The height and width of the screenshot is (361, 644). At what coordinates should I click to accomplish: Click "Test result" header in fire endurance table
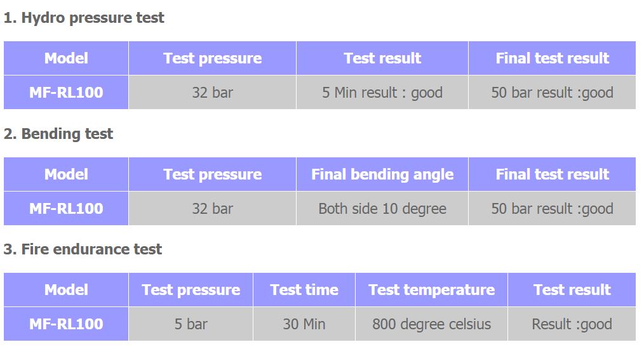pos(572,290)
